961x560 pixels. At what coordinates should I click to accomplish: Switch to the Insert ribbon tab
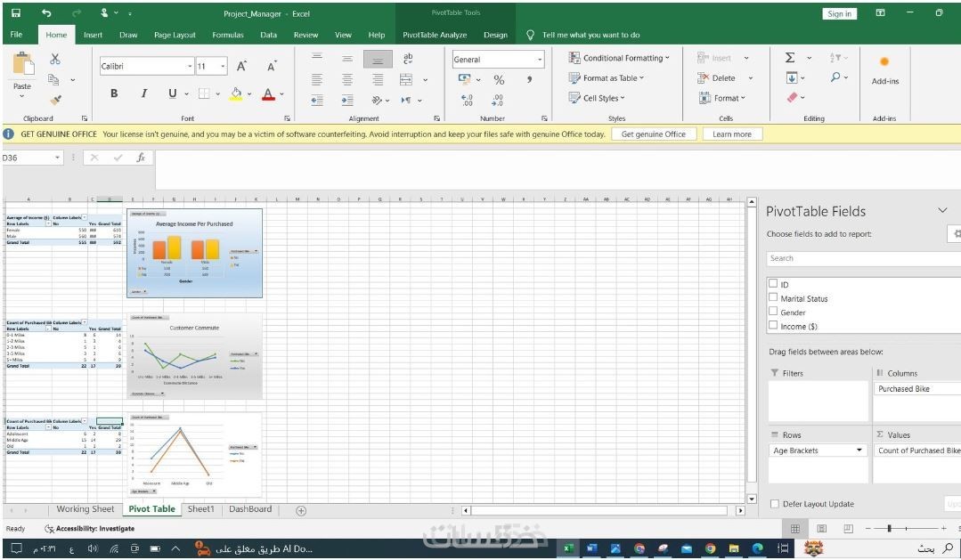click(x=94, y=35)
